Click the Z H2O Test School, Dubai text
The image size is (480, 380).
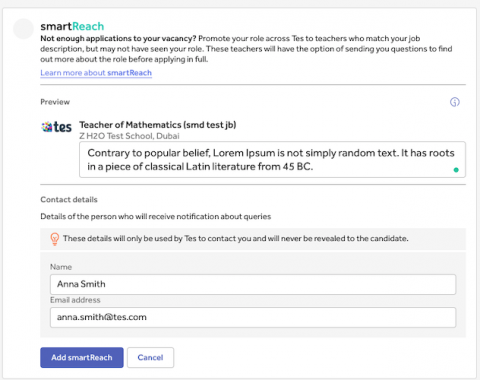click(x=129, y=136)
